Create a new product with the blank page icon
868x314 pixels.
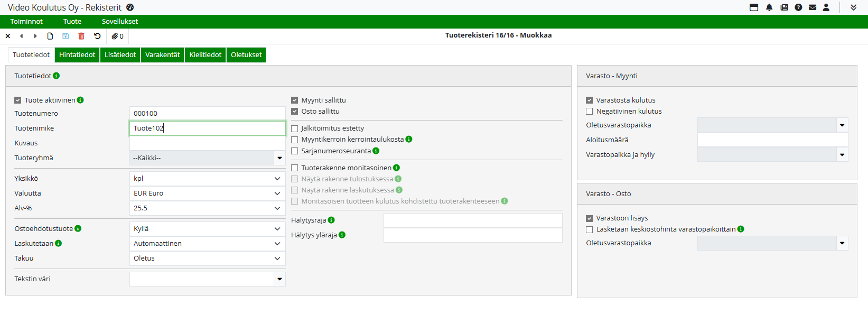pyautogui.click(x=50, y=36)
